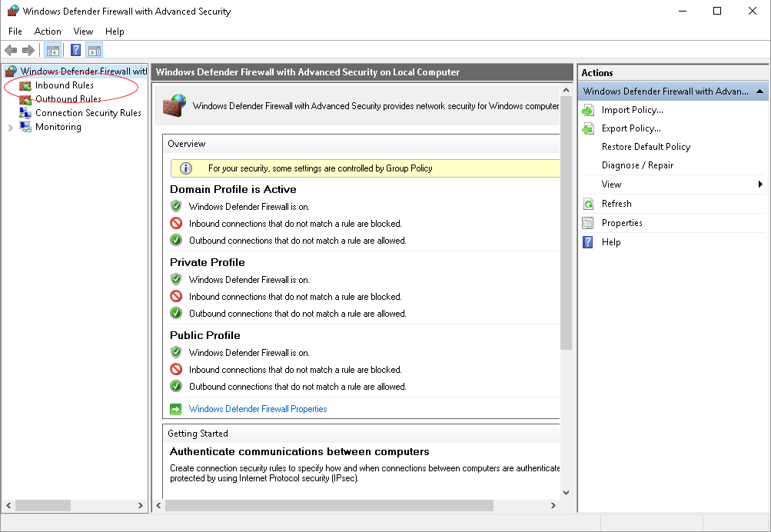Open Properties via its icon in Actions pane

(x=587, y=222)
